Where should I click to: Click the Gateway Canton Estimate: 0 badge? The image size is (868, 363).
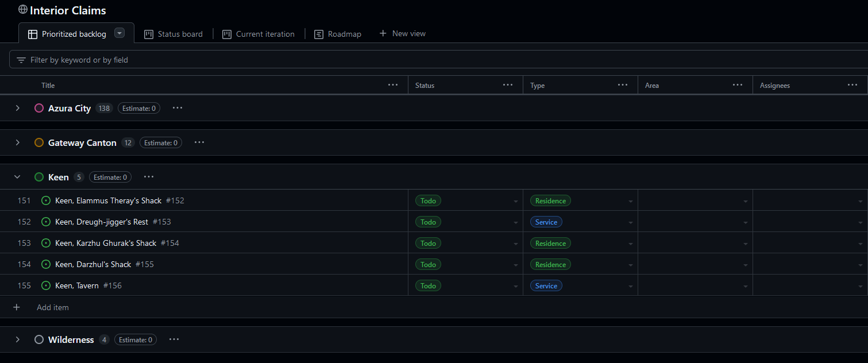point(160,142)
